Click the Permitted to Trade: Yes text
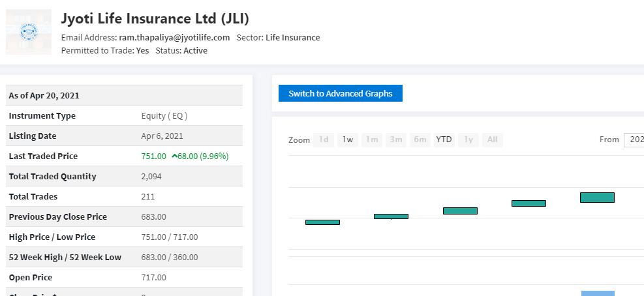 tap(105, 50)
